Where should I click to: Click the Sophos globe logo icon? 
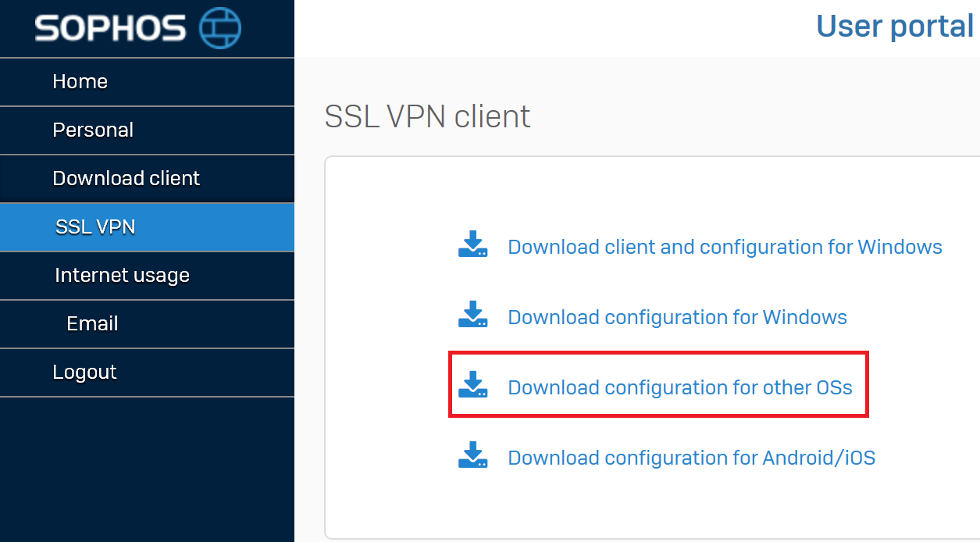[x=220, y=28]
